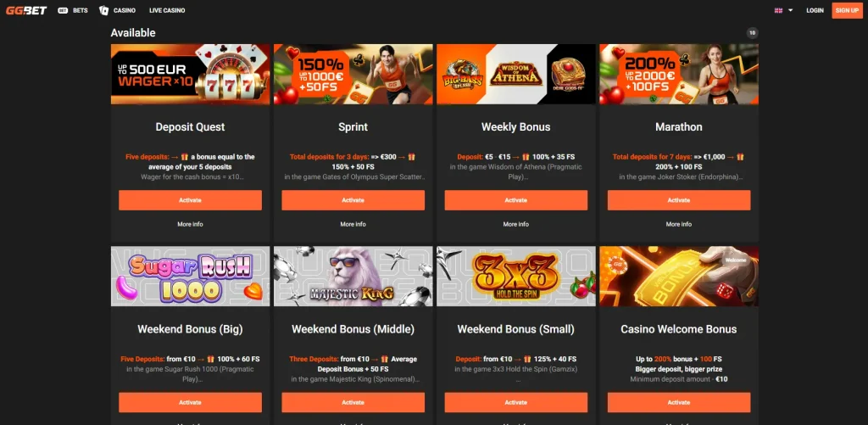Open the Casino menu item
Screen dimensions: 868x425
[x=125, y=10]
